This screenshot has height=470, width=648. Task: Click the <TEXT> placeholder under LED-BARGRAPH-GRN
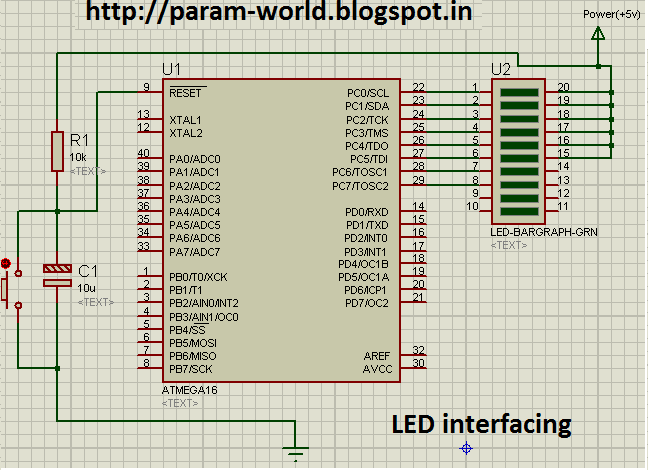tap(509, 245)
